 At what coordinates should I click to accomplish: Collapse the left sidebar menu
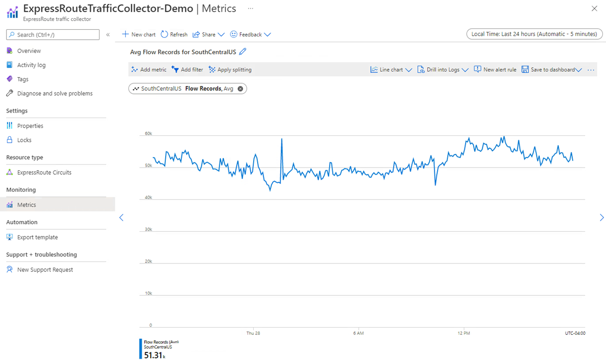click(x=108, y=35)
